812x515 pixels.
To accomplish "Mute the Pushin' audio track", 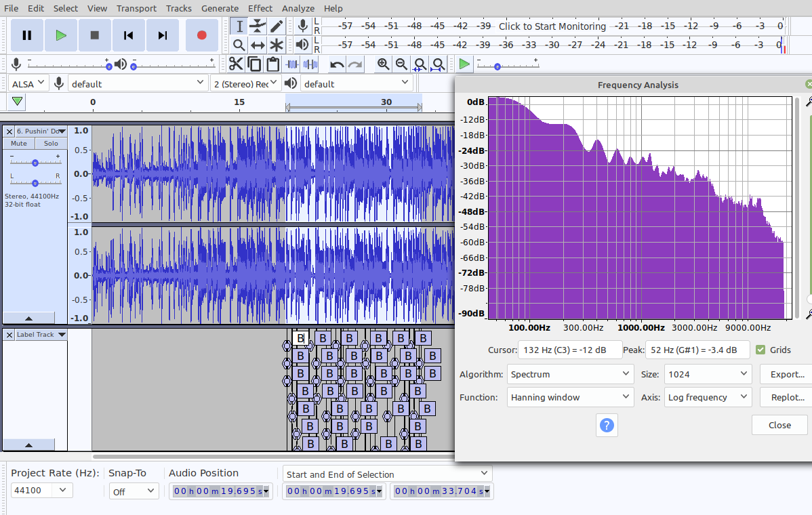I will tap(19, 144).
